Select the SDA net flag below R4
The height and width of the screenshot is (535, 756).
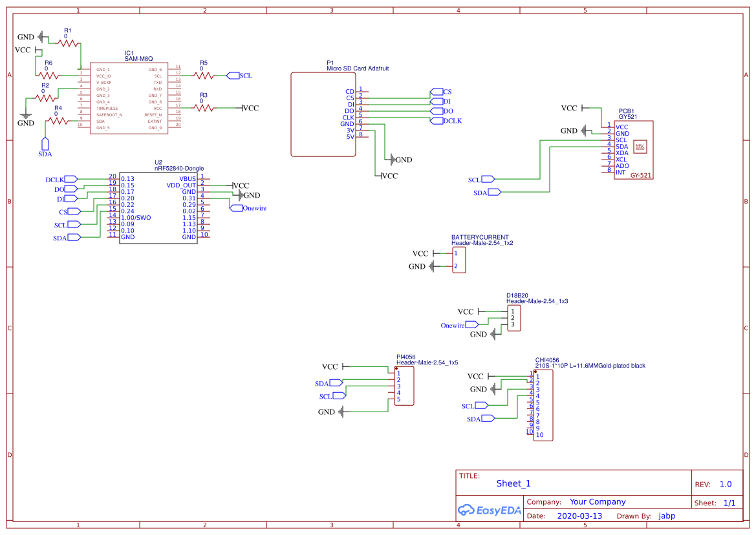pyautogui.click(x=45, y=143)
